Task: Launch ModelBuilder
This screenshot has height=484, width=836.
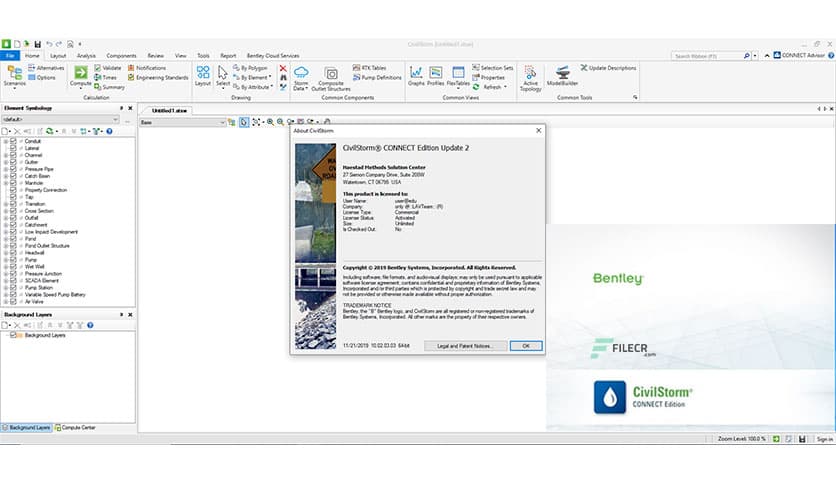Action: 562,76
